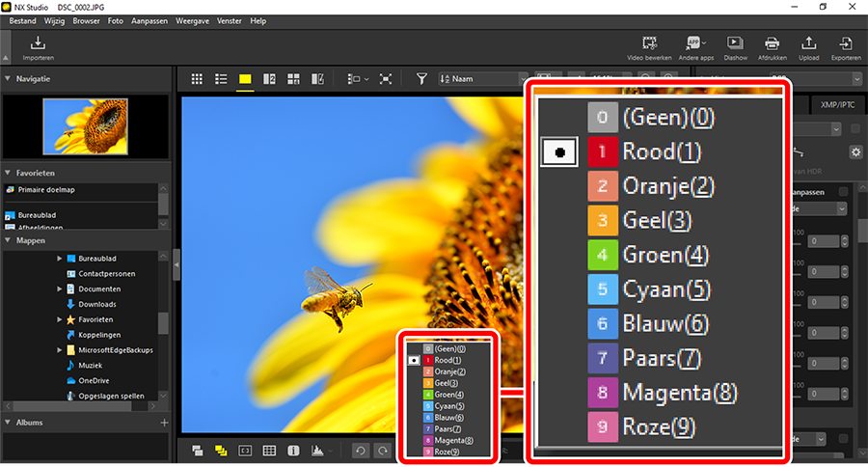Rotate image clockwise
The image size is (868, 467).
pyautogui.click(x=383, y=451)
